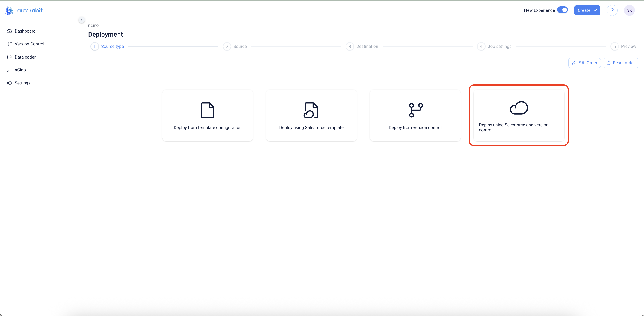Select Deploy using Salesforce template card
The image size is (644, 316).
click(311, 116)
